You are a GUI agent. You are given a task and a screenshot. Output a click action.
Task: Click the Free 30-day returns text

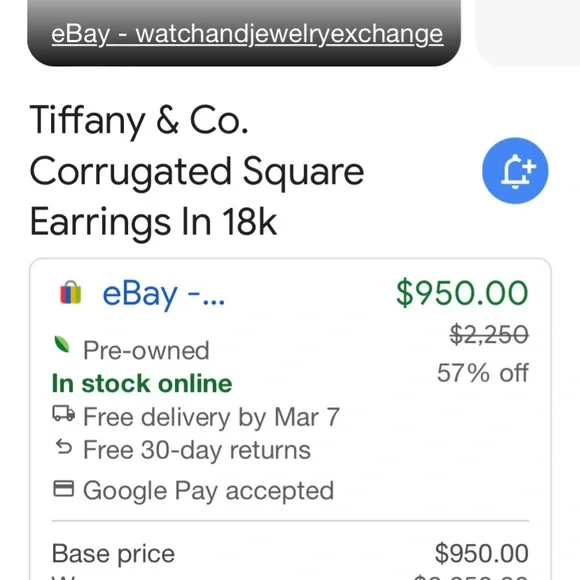[x=197, y=450]
